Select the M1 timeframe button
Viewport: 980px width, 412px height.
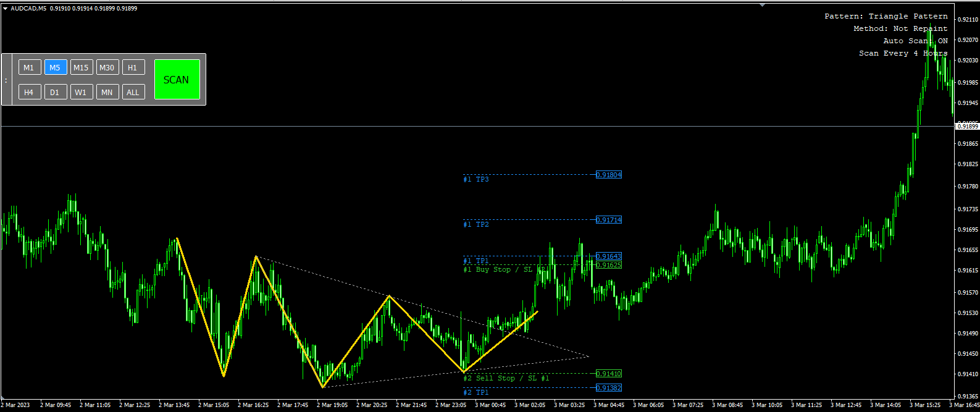[x=29, y=67]
